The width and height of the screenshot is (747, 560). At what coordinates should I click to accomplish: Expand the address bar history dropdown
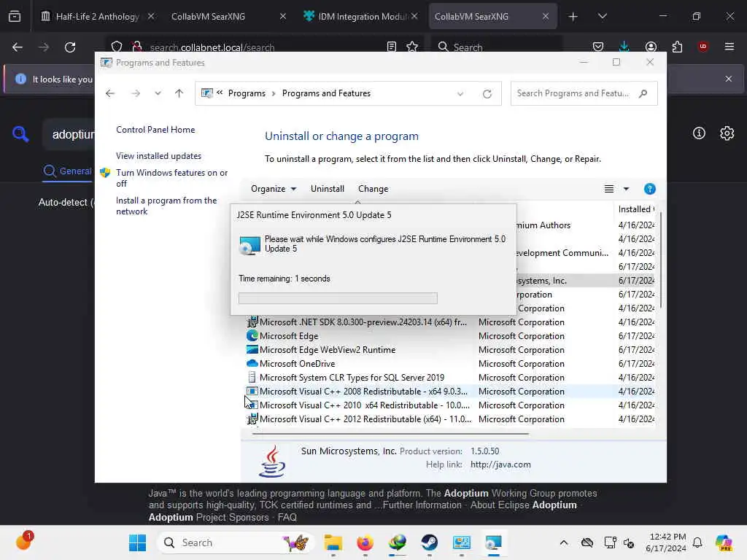(460, 94)
